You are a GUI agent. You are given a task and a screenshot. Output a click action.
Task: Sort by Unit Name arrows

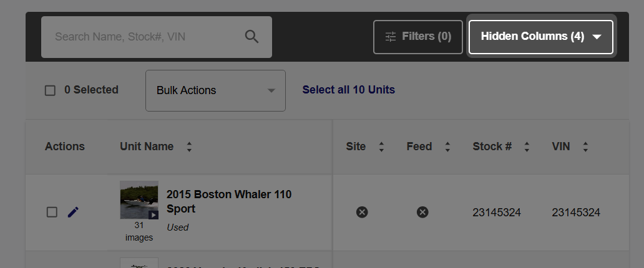pos(189,146)
